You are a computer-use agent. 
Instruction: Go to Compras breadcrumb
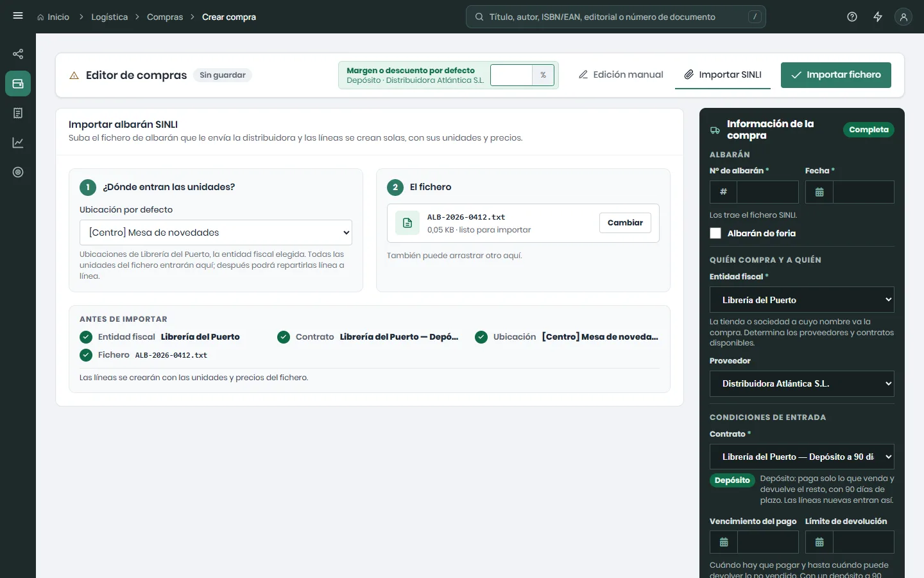point(165,17)
